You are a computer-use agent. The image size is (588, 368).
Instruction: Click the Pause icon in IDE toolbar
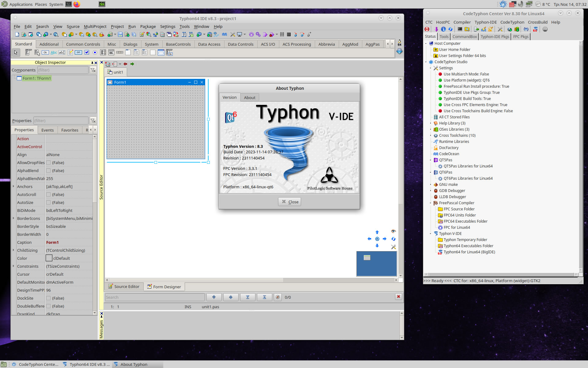(282, 34)
